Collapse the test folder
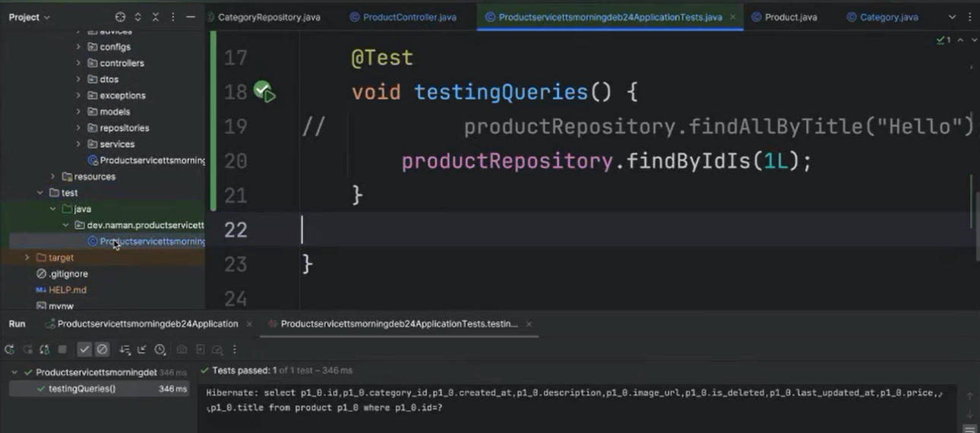 [40, 193]
